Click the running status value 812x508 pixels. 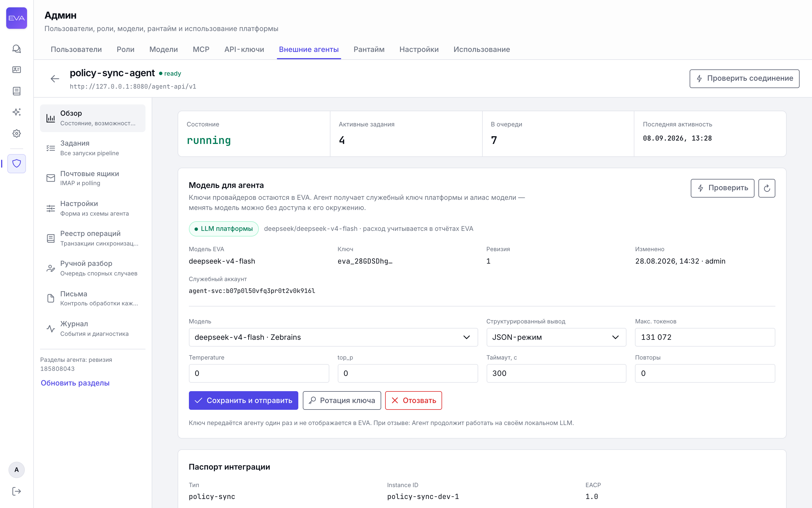(x=209, y=141)
